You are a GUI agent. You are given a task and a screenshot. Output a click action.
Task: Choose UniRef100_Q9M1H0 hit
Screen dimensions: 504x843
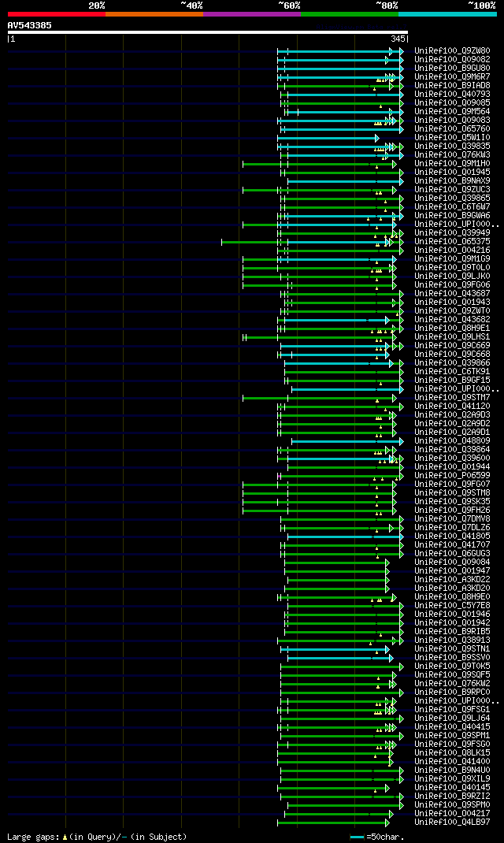tap(452, 163)
